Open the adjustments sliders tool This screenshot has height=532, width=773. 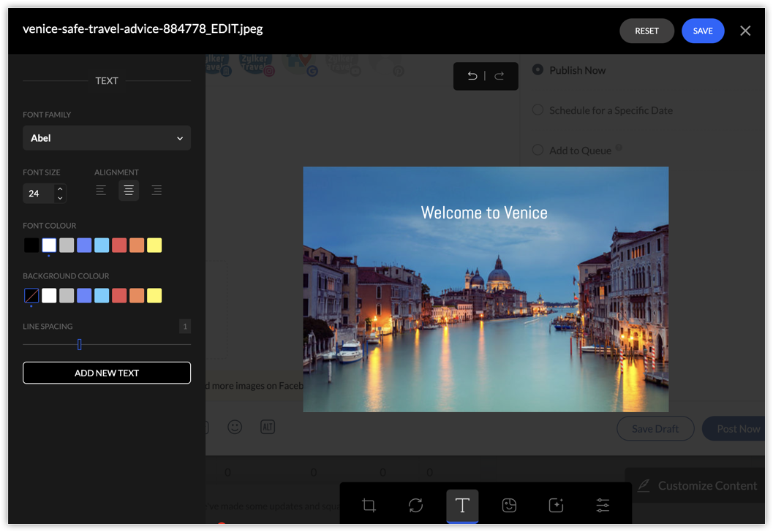(x=603, y=506)
